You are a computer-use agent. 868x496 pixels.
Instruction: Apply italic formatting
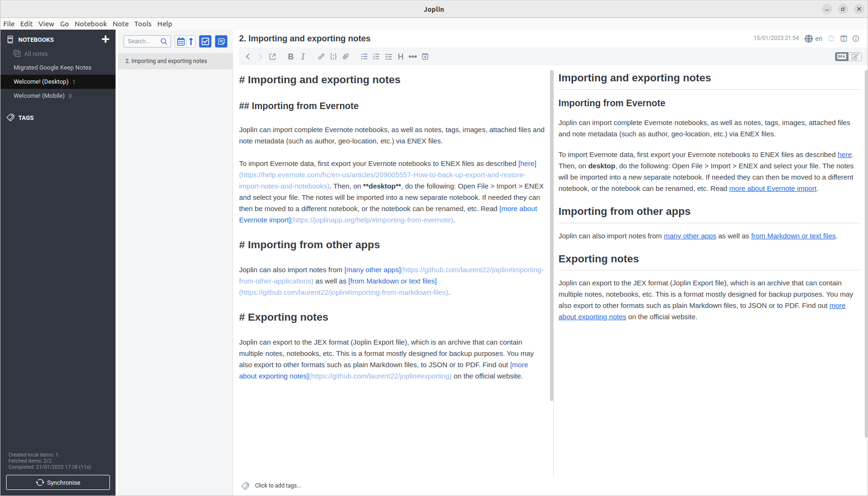pos(303,56)
